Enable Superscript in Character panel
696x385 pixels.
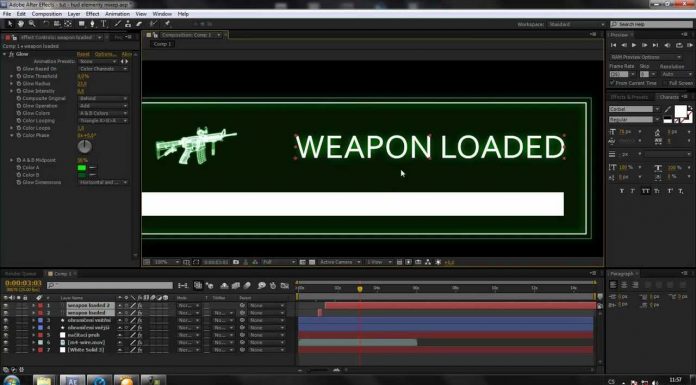669,191
